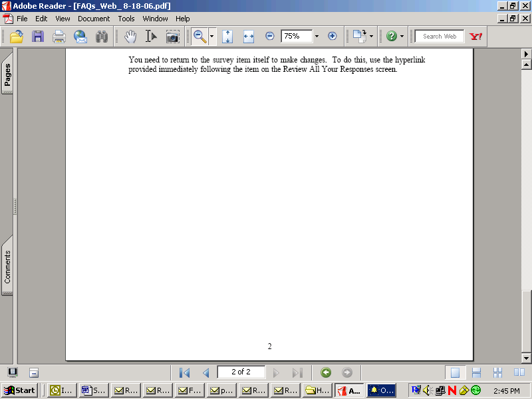The height and width of the screenshot is (399, 532).
Task: Select the Hand tool
Action: (x=130, y=37)
